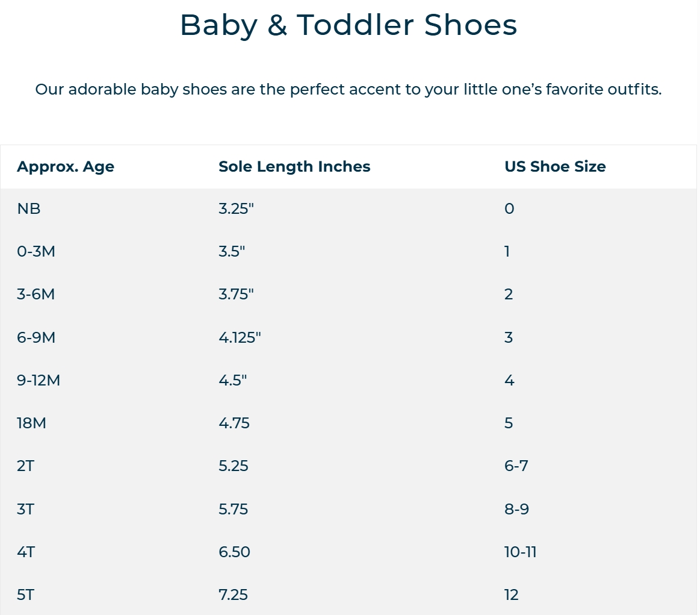This screenshot has height=615, width=700.
Task: Click the 6-9M age cell
Action: pos(36,337)
